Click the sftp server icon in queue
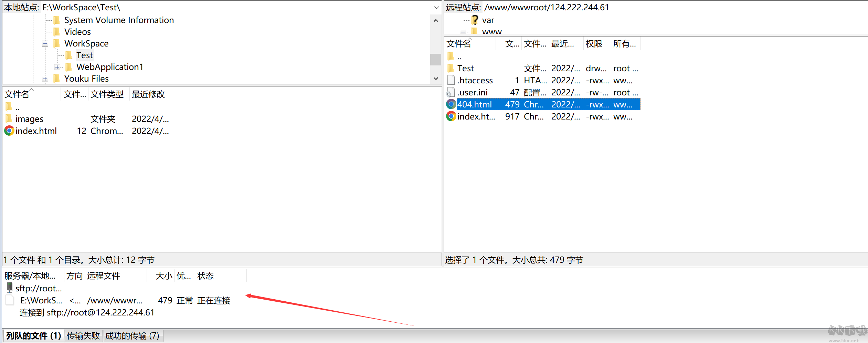Screen dimensions: 868x343 coord(9,288)
